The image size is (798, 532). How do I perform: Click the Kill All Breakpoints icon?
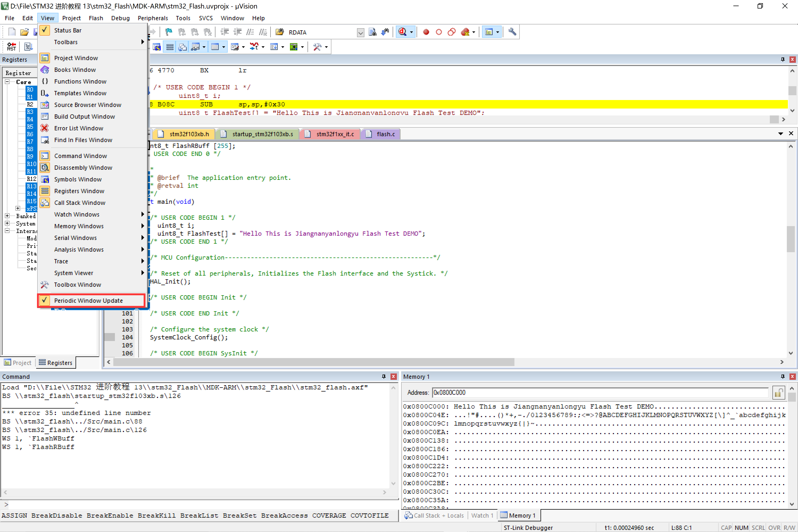[465, 32]
